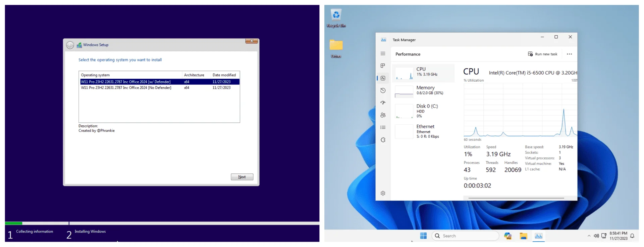Open Services page puzzle-piece icon

coord(383,140)
